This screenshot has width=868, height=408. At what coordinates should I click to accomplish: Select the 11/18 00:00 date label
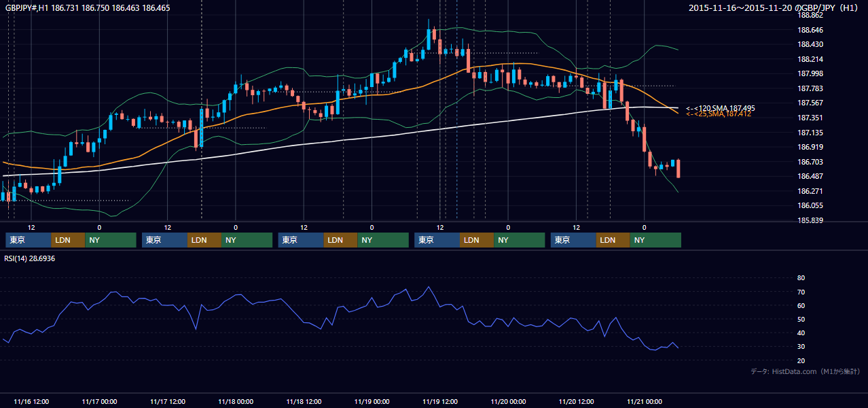pyautogui.click(x=236, y=402)
